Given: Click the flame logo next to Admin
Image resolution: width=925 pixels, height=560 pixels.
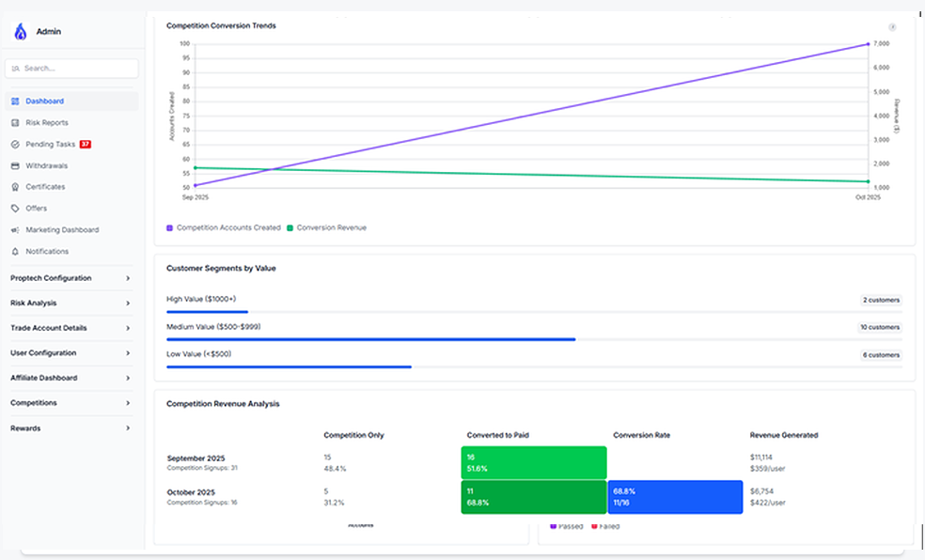Looking at the screenshot, I should point(21,32).
